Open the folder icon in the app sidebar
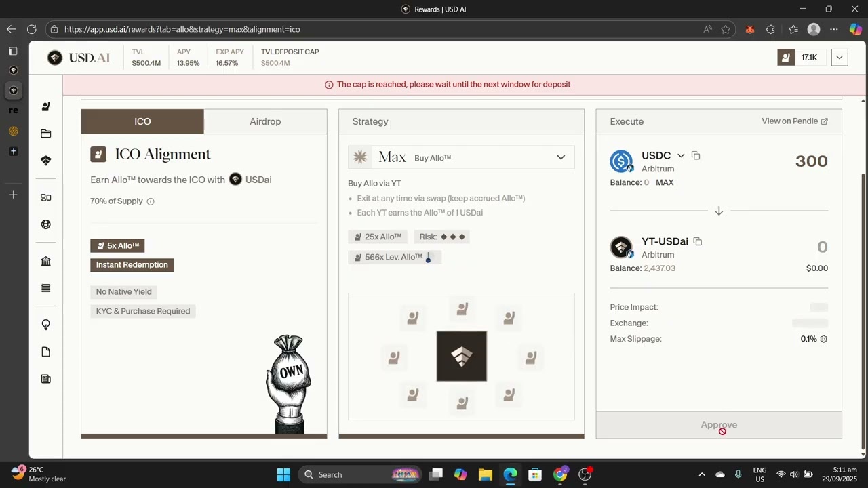 tap(46, 134)
